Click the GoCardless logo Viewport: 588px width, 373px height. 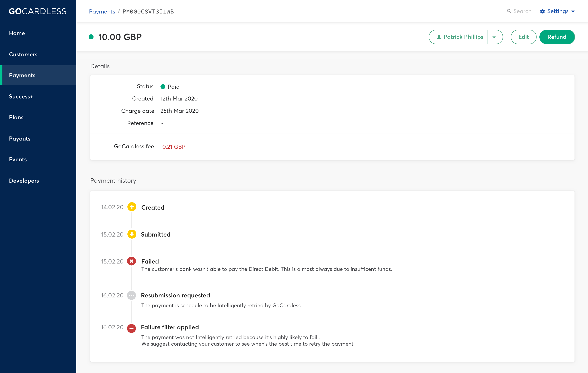[38, 11]
